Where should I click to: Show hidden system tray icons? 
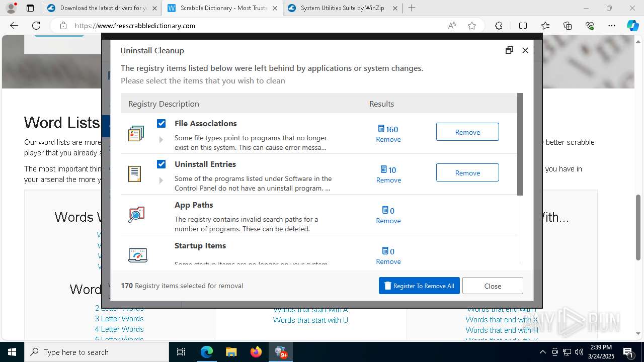tap(542, 352)
